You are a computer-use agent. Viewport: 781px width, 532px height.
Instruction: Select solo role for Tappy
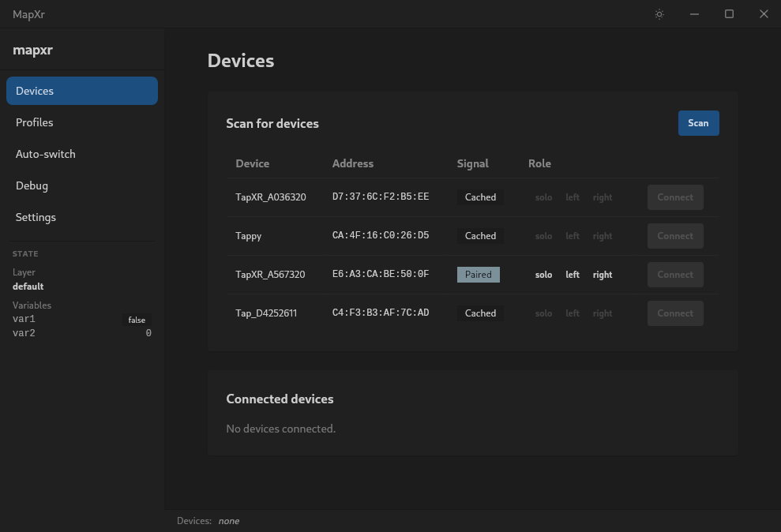543,235
